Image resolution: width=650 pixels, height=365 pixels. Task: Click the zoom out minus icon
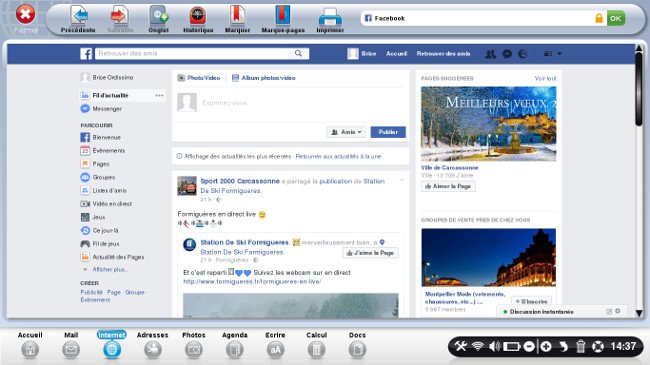coord(529,346)
